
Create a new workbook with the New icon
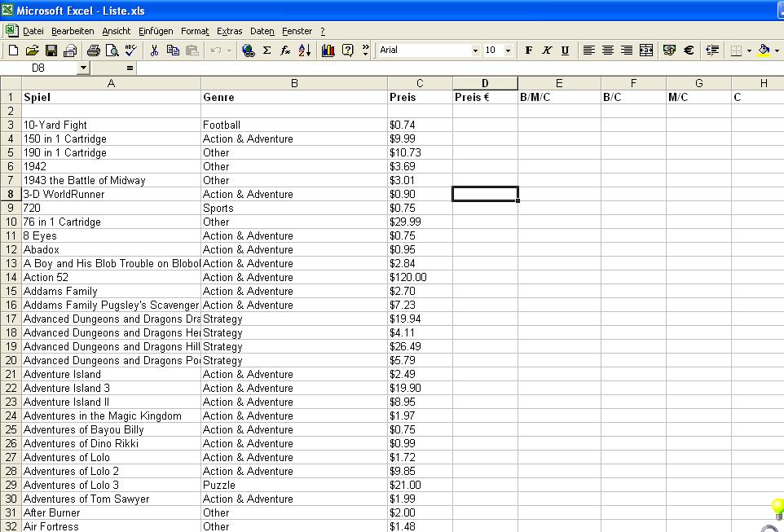coord(14,51)
